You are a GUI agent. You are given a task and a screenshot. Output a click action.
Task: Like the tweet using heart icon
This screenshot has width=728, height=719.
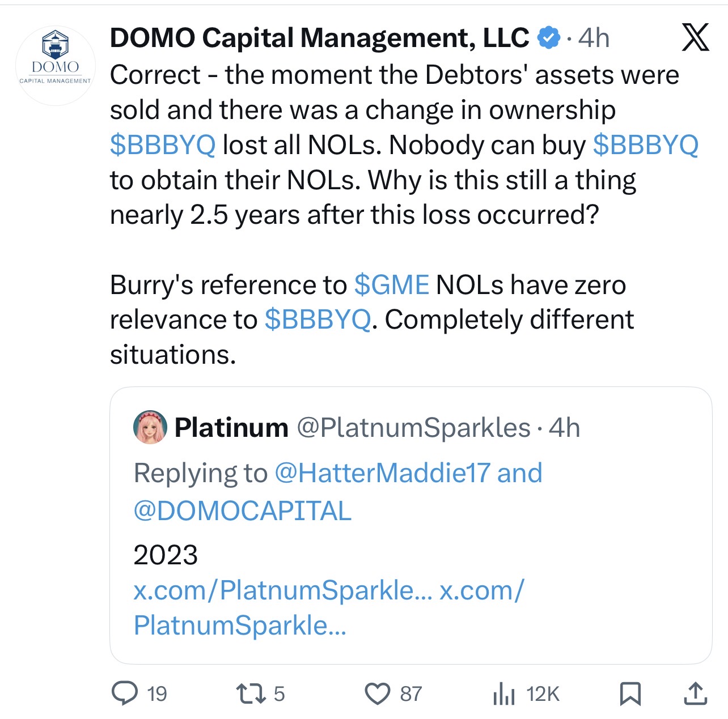click(x=377, y=694)
